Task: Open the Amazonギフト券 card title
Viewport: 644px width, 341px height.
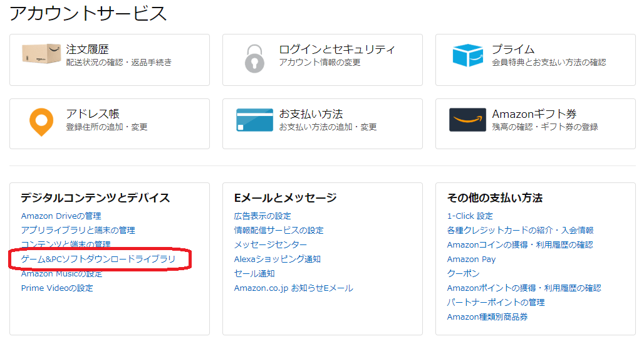Action: click(x=534, y=114)
